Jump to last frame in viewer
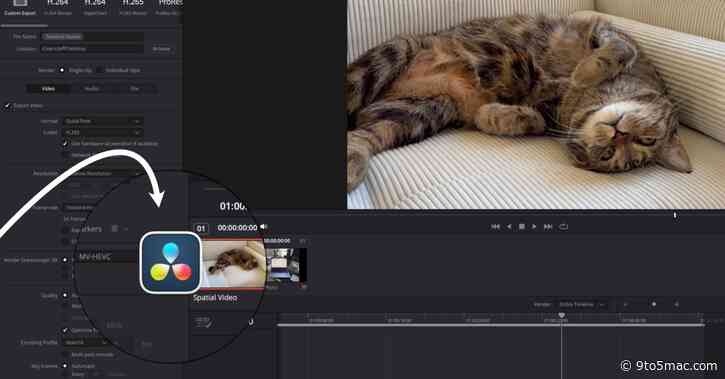Image resolution: width=725 pixels, height=379 pixels. (548, 227)
